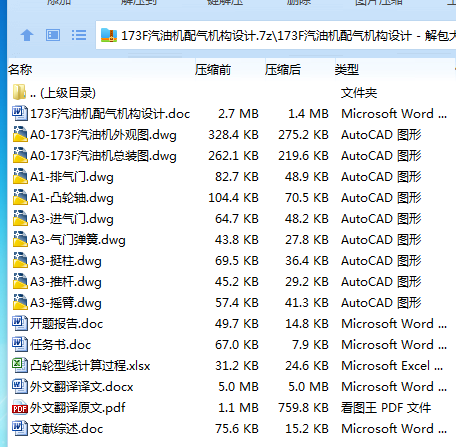Select file A1-凸轮轴.dwg

[72, 198]
